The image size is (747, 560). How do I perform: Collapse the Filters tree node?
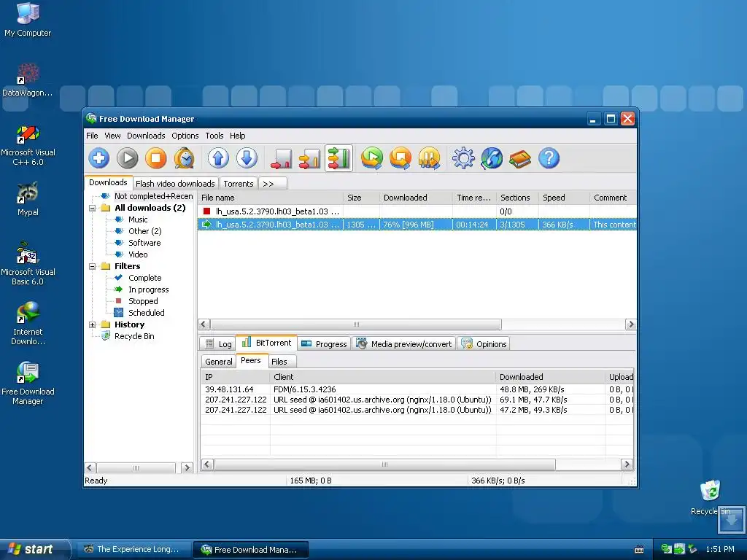click(x=93, y=267)
